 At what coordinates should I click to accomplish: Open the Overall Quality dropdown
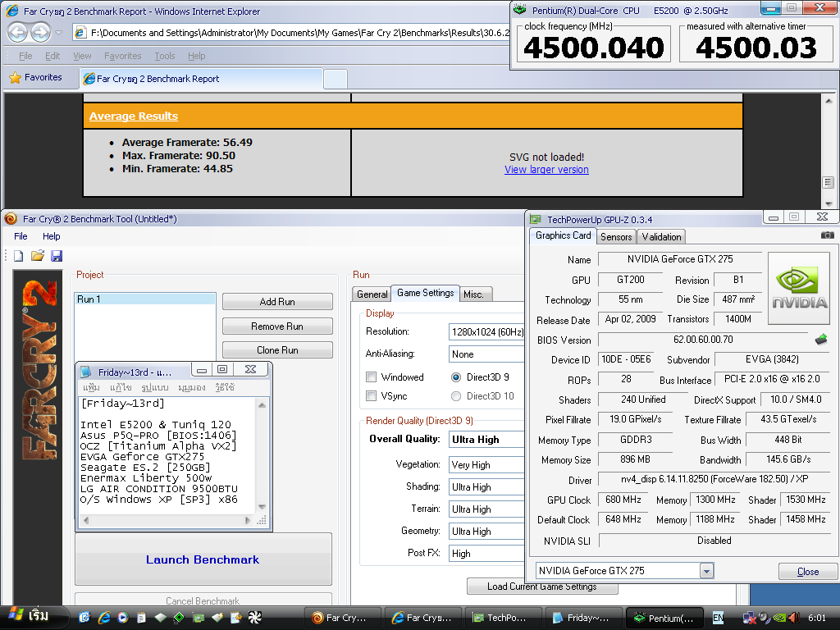486,440
